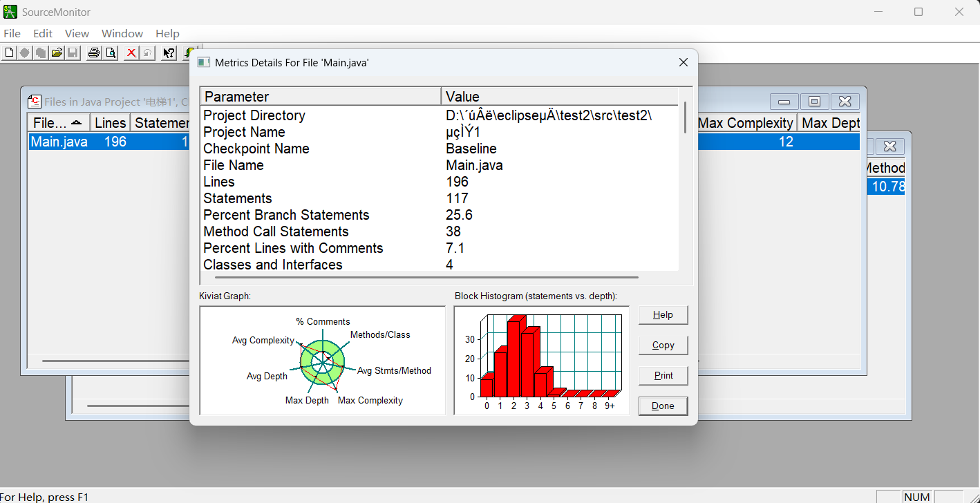980x503 pixels.
Task: Click the grayed-out floppy disk Save icon
Action: click(73, 53)
